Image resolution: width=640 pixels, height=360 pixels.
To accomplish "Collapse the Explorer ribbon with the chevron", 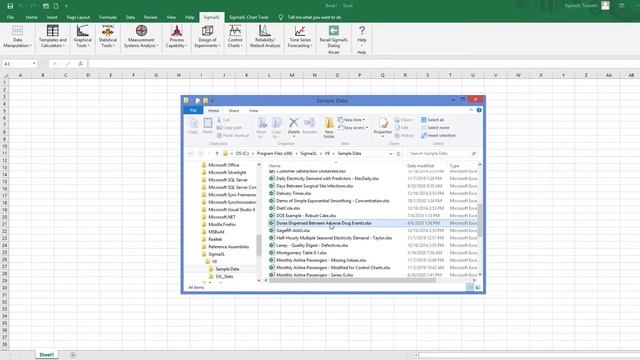I will tap(471, 110).
